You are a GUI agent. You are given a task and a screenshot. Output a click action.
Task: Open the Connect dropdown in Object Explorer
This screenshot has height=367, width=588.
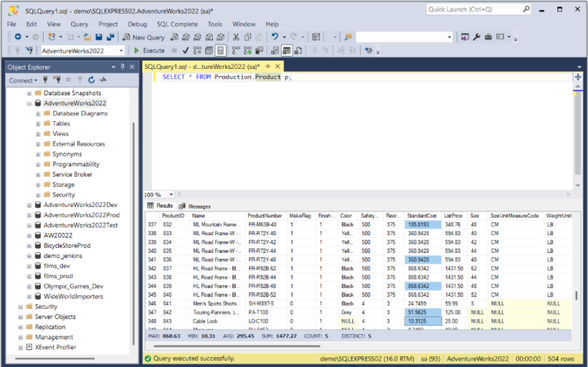pos(23,80)
